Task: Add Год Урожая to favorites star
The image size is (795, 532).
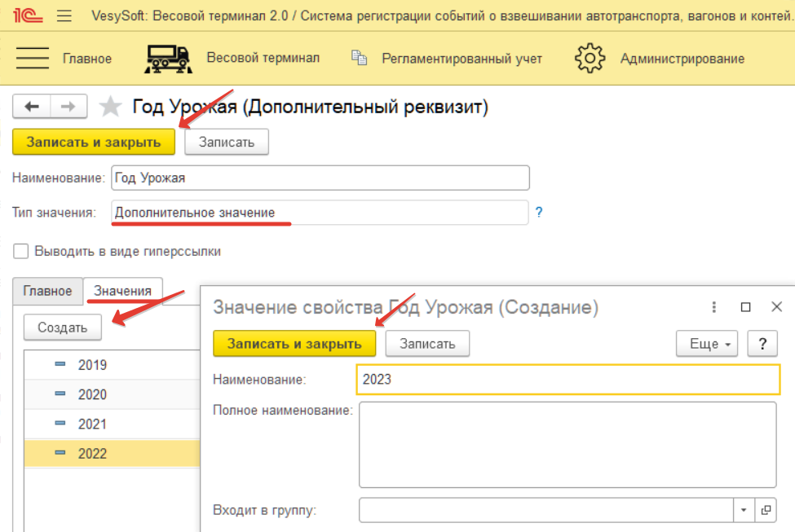Action: click(x=110, y=107)
